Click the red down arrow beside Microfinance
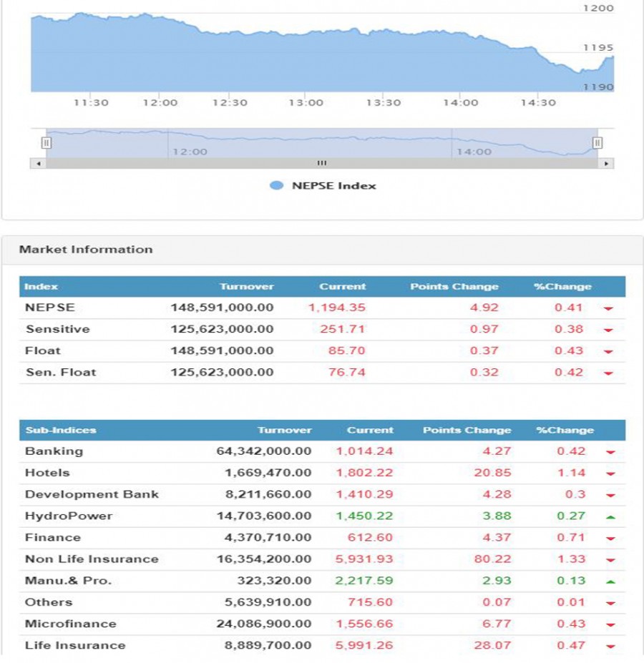The image size is (644, 663). (x=608, y=624)
